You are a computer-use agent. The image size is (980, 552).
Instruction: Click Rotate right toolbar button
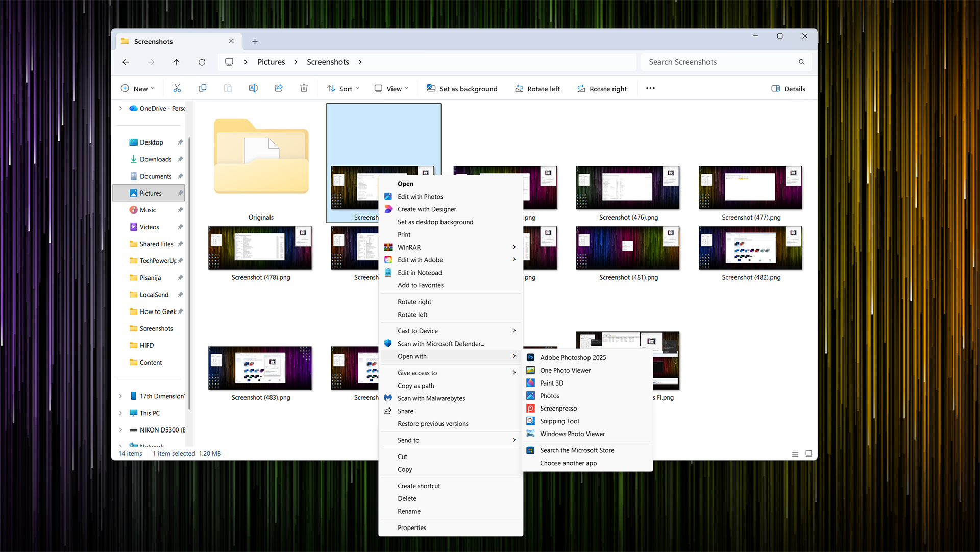tap(602, 88)
